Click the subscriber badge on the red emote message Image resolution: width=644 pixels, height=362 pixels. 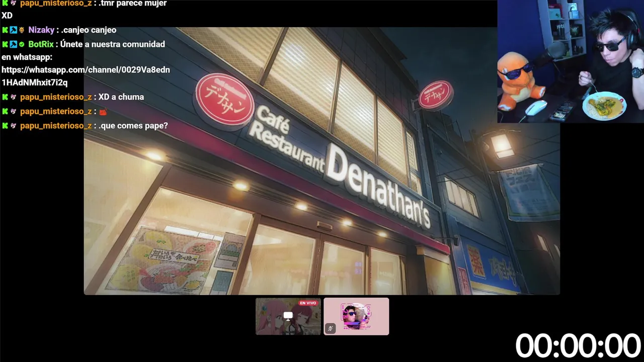[14, 111]
